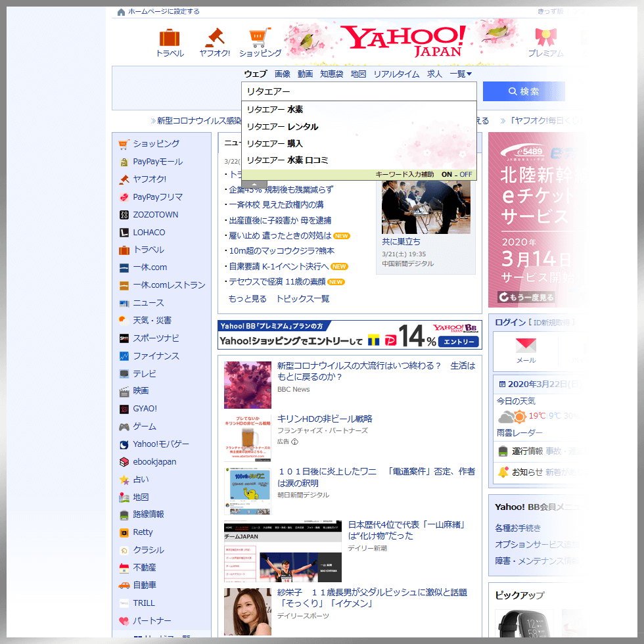Image resolution: width=644 pixels, height=644 pixels.
Task: Open ゲーム in the sidebar
Action: click(x=145, y=426)
